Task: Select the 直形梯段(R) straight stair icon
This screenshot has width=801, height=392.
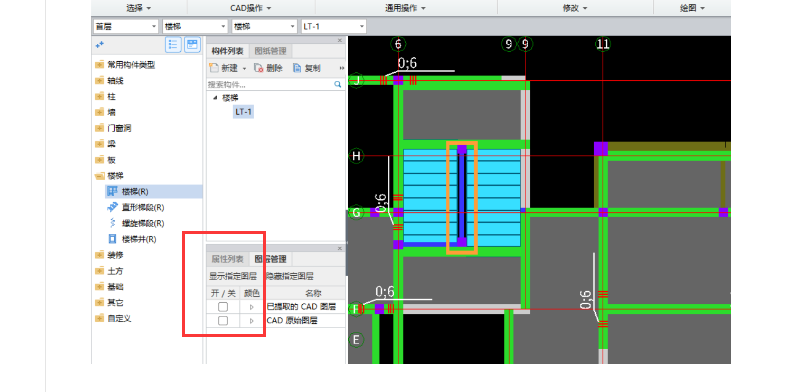Action: (x=112, y=207)
